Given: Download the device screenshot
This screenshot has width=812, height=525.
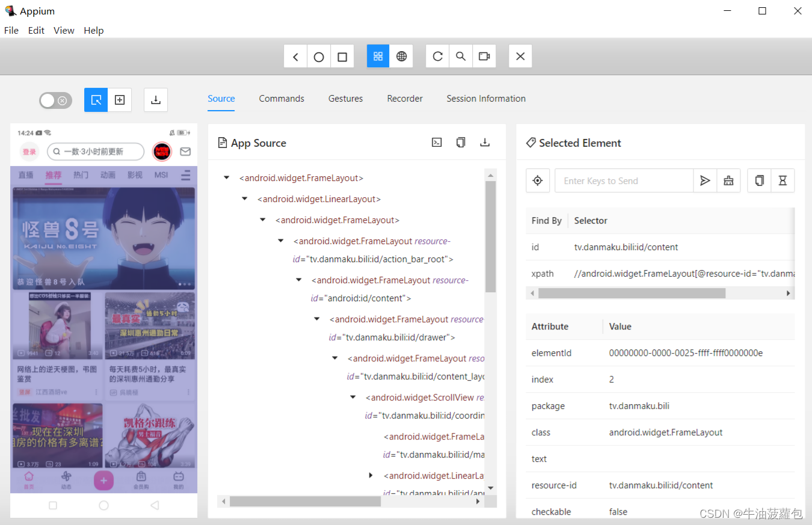Looking at the screenshot, I should click(156, 100).
